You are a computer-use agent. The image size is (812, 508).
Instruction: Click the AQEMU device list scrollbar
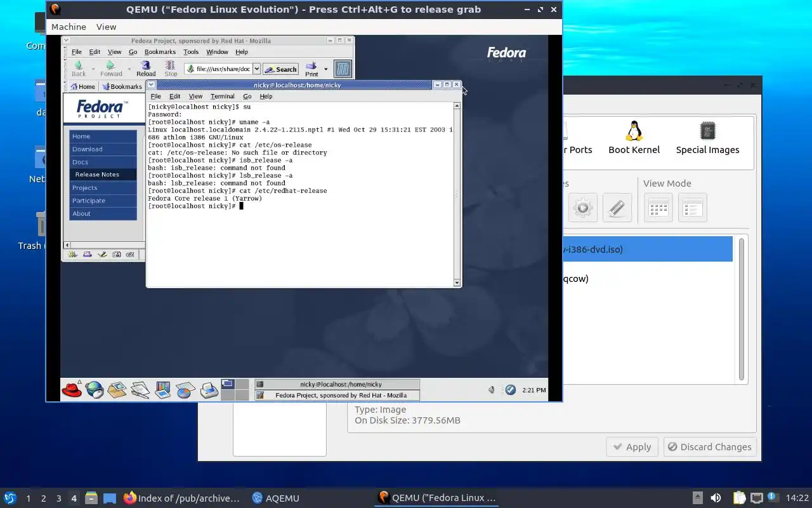(741, 310)
